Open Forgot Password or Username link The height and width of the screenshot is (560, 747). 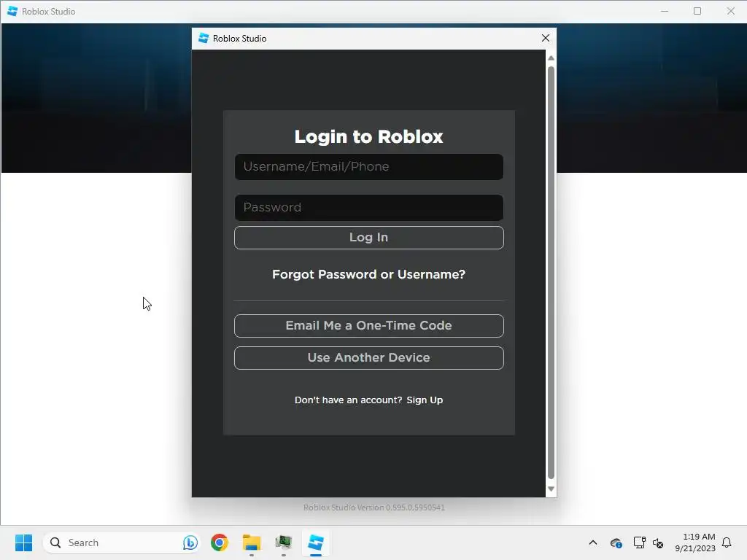pyautogui.click(x=368, y=274)
